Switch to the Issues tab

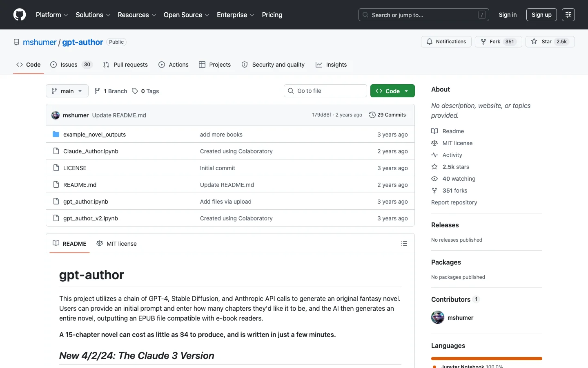tap(71, 65)
